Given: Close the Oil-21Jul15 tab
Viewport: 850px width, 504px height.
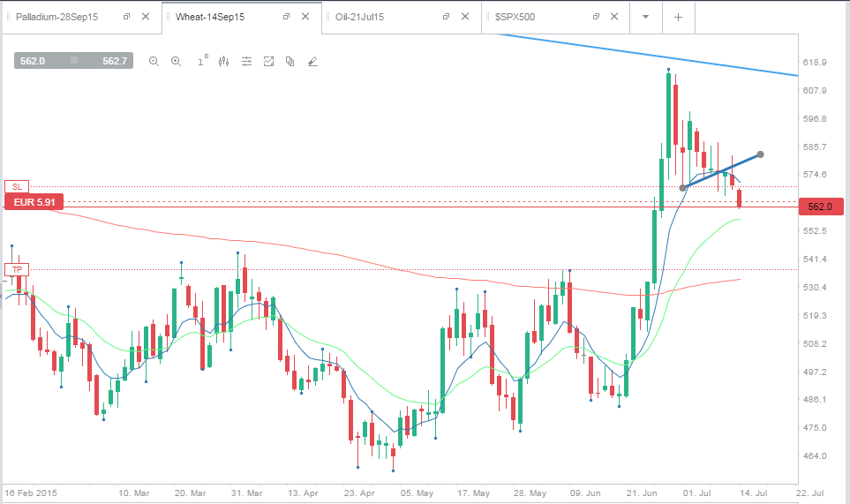Looking at the screenshot, I should click(x=465, y=17).
